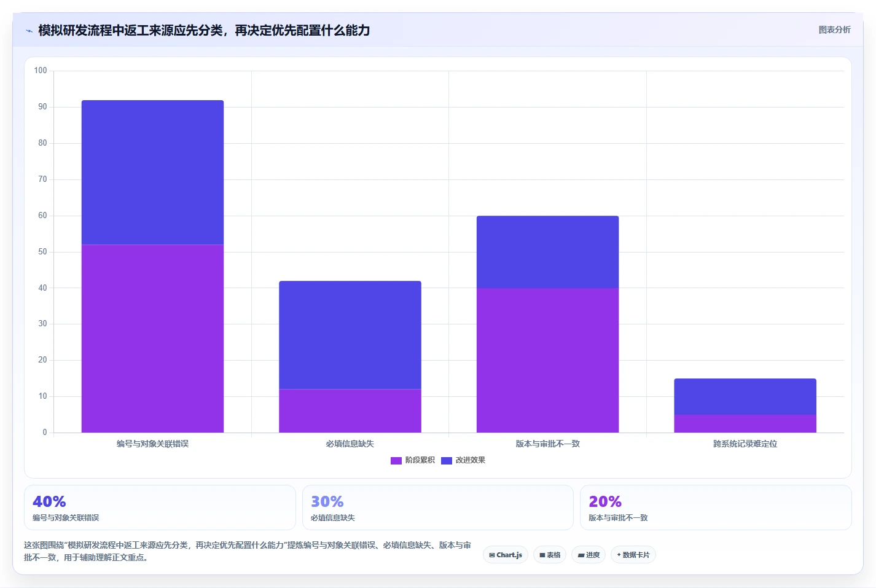Click the purple 阶段累积 legend swatch
876x588 pixels.
[396, 461]
